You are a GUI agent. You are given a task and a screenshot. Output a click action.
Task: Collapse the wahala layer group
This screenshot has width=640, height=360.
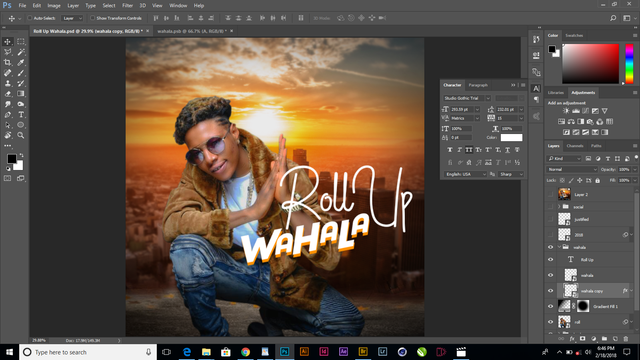(x=559, y=247)
